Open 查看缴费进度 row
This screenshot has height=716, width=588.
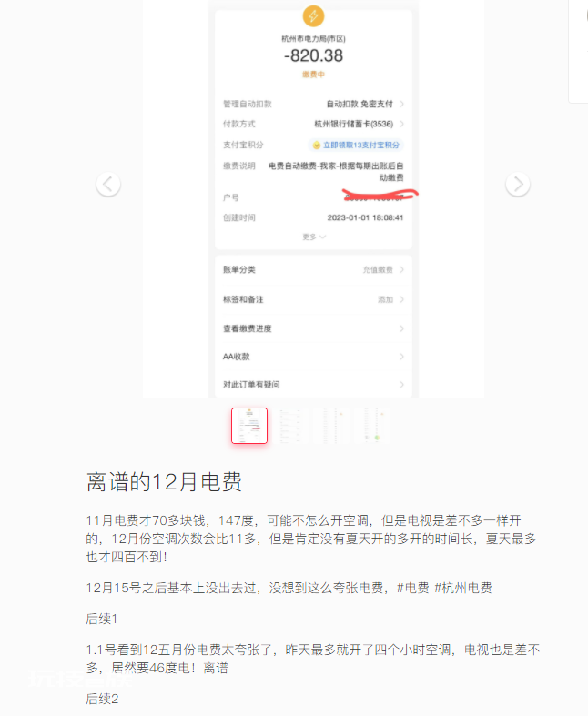(x=313, y=328)
